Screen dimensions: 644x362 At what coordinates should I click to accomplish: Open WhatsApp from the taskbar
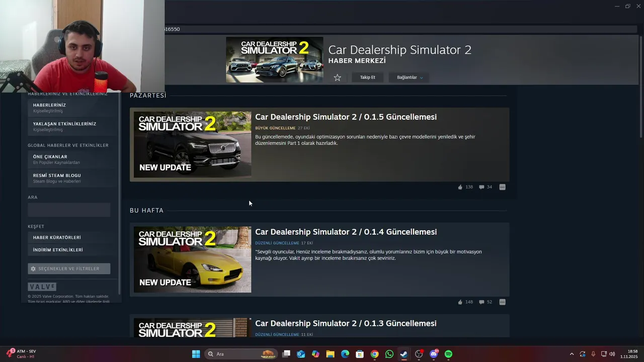389,354
